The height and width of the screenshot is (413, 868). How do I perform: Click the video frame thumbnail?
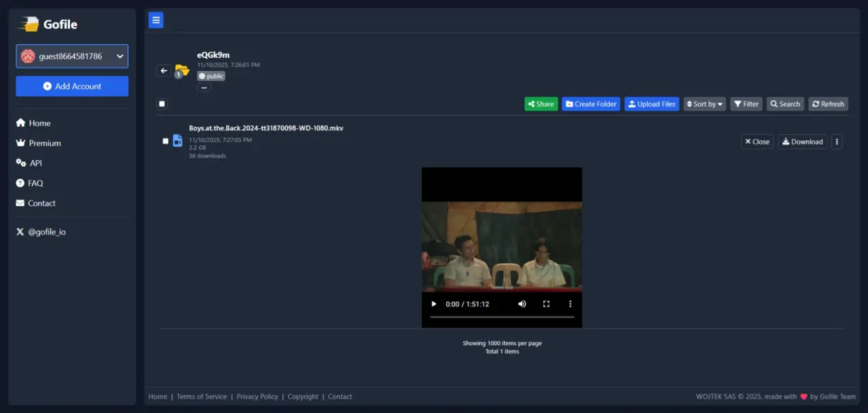point(502,247)
